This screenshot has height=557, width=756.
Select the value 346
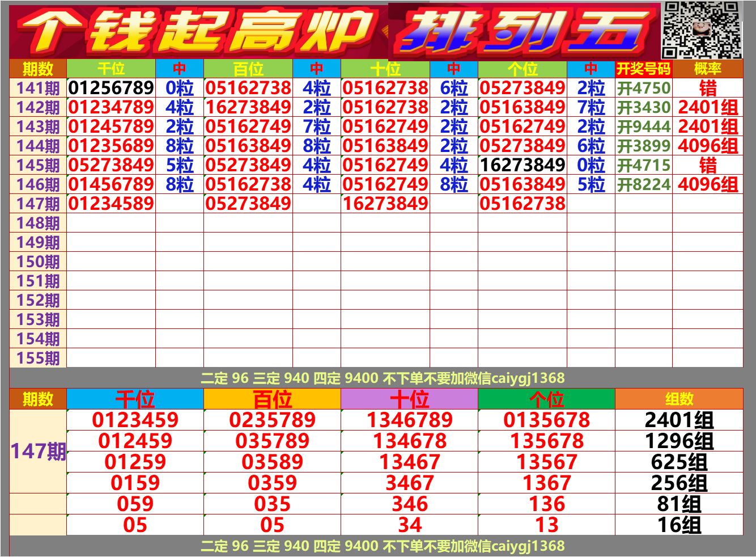(409, 504)
